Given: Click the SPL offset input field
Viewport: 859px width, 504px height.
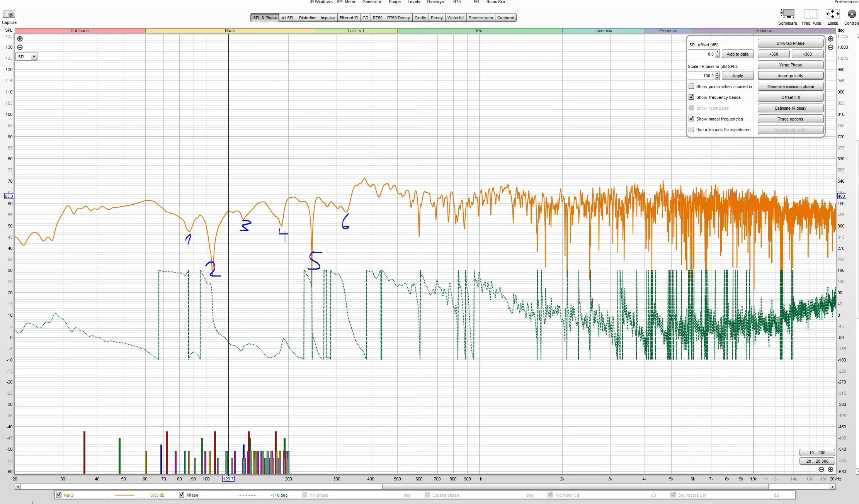Looking at the screenshot, I should [701, 54].
